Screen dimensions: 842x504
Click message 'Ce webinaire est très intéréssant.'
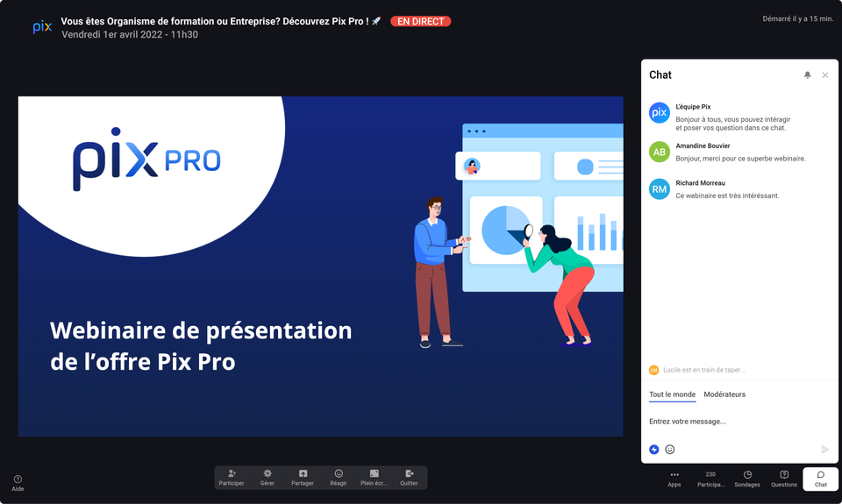(x=727, y=196)
